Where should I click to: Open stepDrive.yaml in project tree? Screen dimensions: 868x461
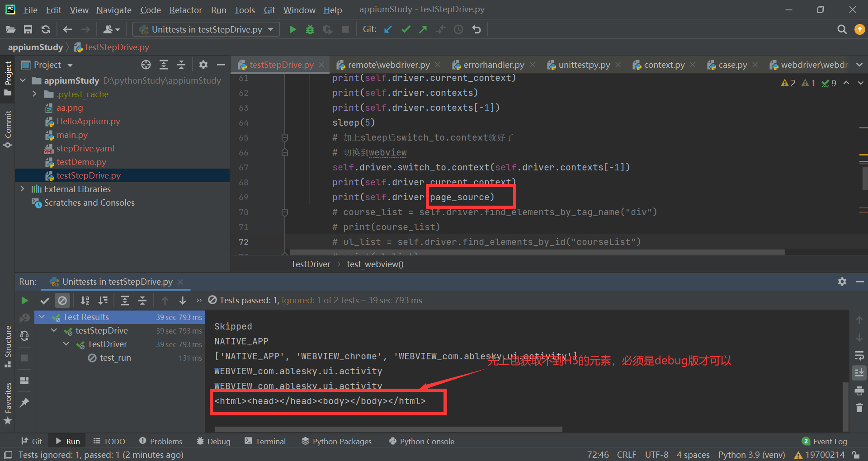[85, 148]
